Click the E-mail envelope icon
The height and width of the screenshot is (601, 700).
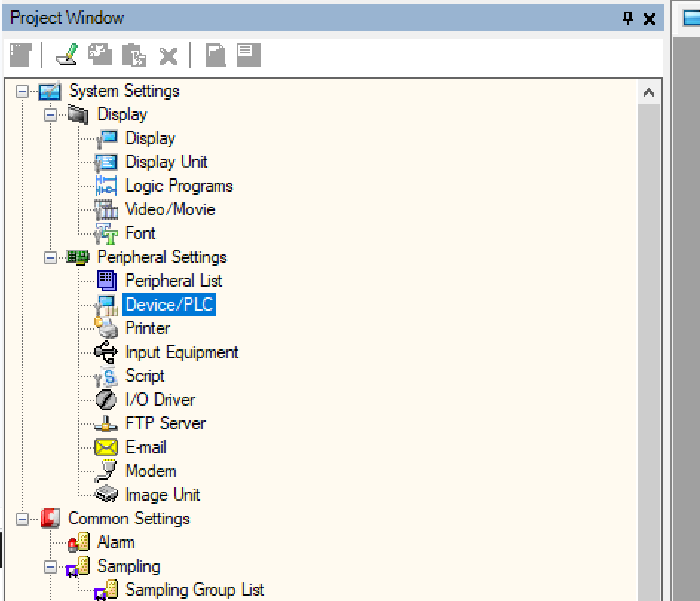[106, 447]
